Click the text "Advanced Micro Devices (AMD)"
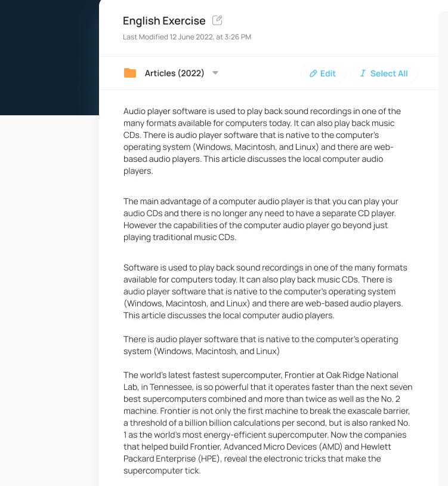This screenshot has height=486, width=448. (279, 447)
